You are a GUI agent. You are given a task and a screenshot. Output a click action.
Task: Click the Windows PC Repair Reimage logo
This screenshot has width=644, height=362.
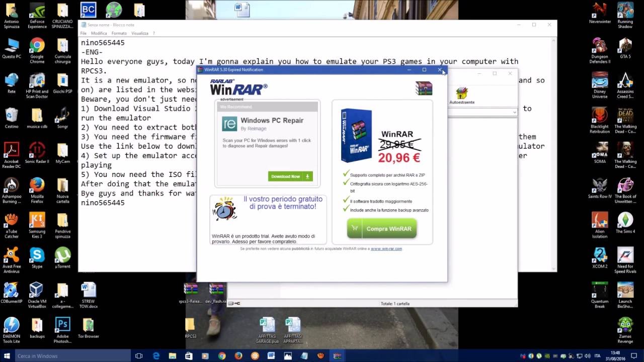click(x=229, y=124)
